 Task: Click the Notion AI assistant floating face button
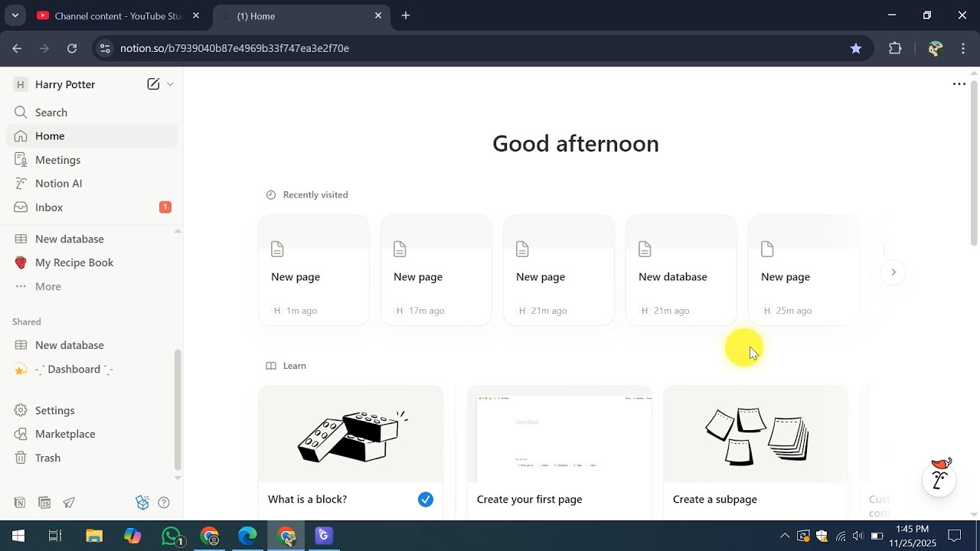click(x=939, y=479)
